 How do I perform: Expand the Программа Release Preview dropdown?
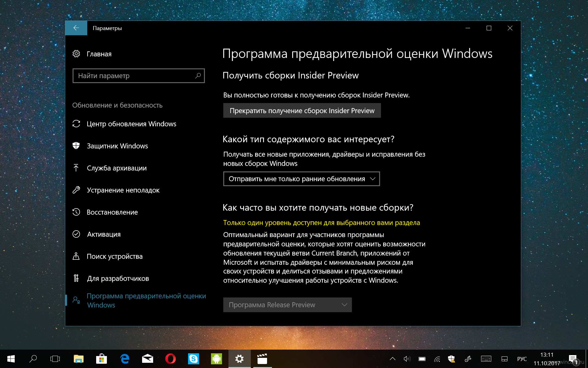coord(288,305)
